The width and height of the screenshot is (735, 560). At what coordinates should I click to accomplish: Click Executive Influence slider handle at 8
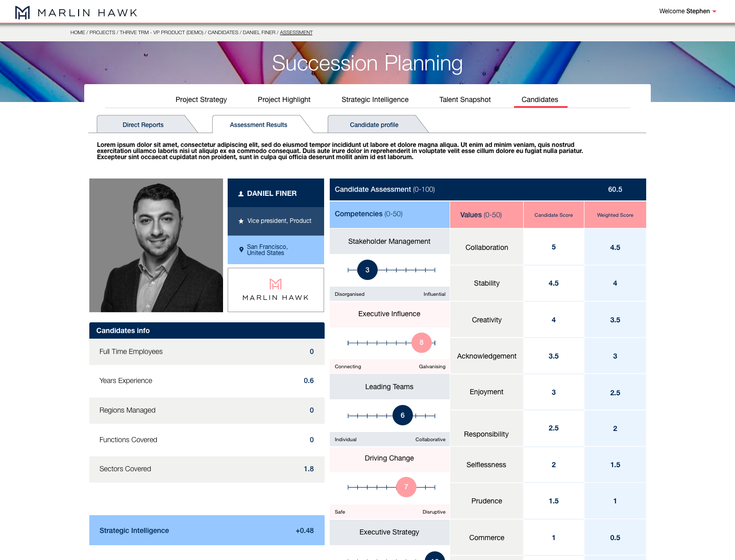tap(422, 343)
